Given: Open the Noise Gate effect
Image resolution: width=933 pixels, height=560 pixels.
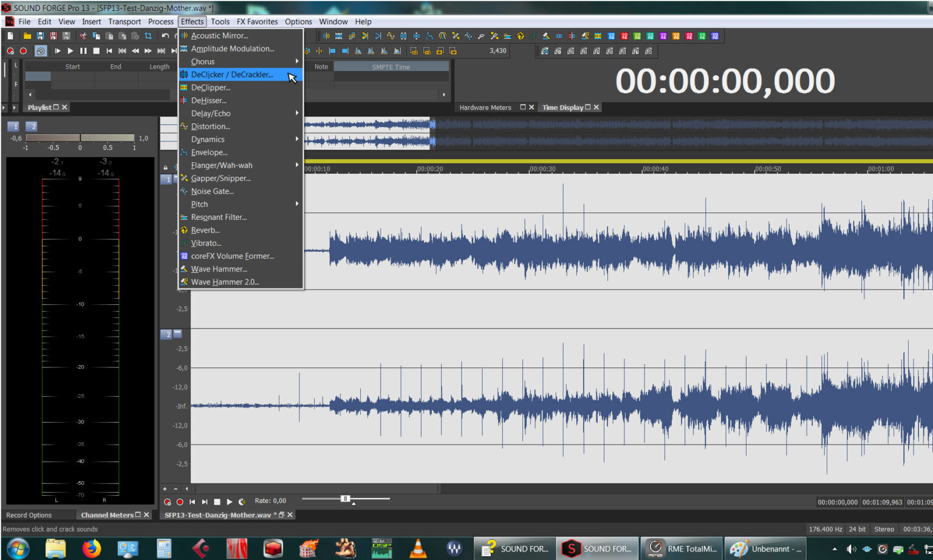Looking at the screenshot, I should [241, 191].
